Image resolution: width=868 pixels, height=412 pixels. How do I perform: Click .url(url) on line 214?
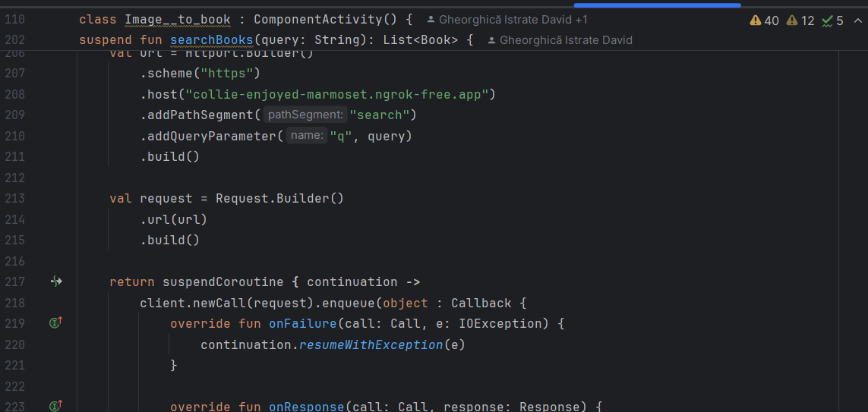(x=173, y=219)
